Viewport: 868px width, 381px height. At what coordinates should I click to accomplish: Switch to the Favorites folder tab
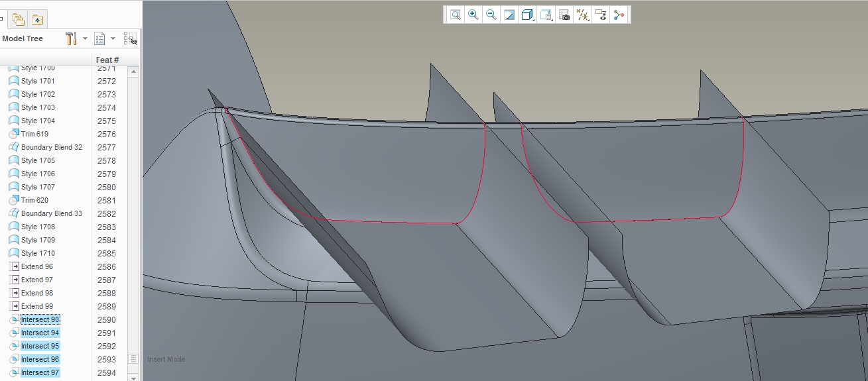point(37,19)
